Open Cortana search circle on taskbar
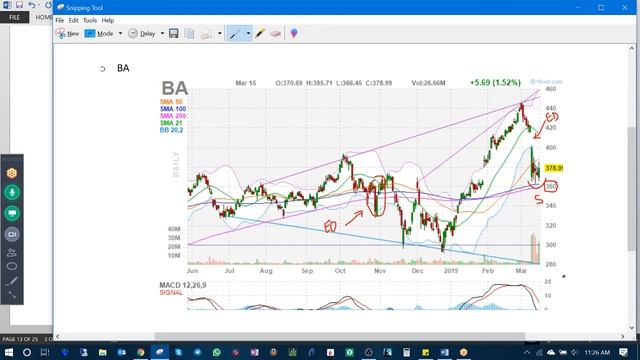Image resolution: width=640 pixels, height=360 pixels. [x=27, y=352]
